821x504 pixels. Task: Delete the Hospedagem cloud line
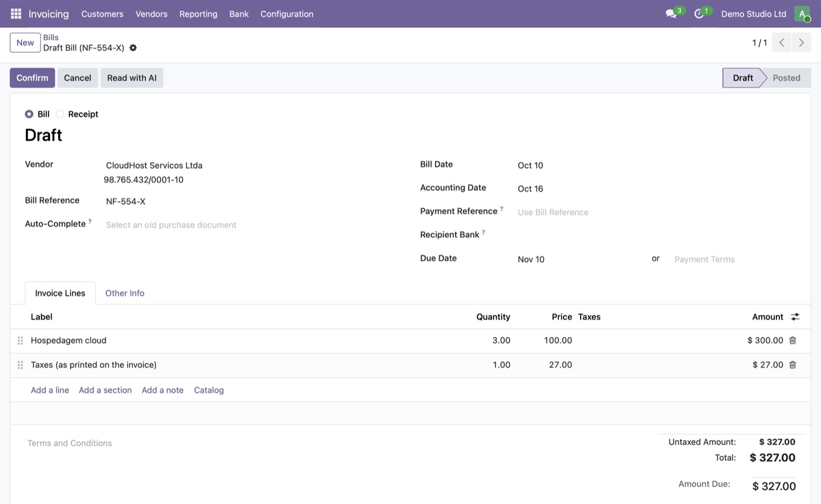point(792,340)
